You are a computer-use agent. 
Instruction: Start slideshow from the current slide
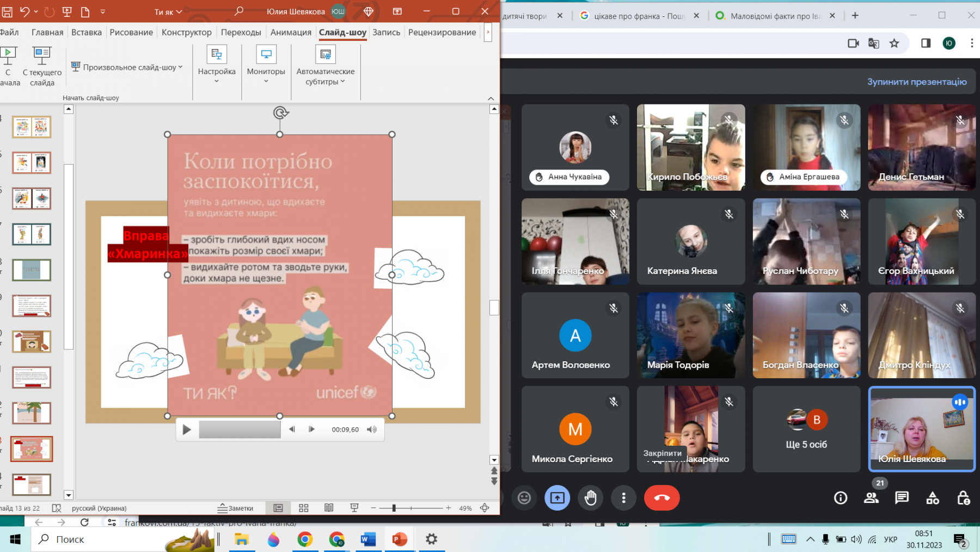click(42, 66)
